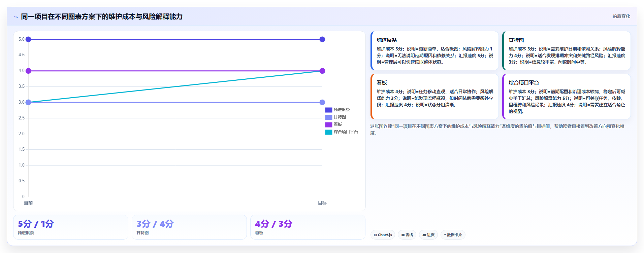
Task: Open the 甘特图 description card
Action: (x=566, y=51)
